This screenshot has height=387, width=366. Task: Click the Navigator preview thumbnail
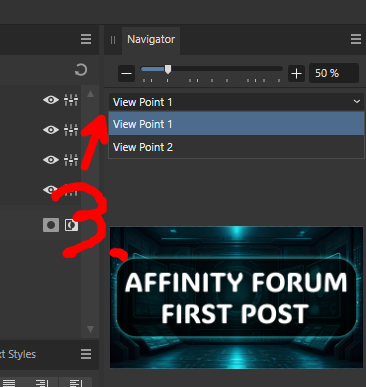(x=236, y=297)
